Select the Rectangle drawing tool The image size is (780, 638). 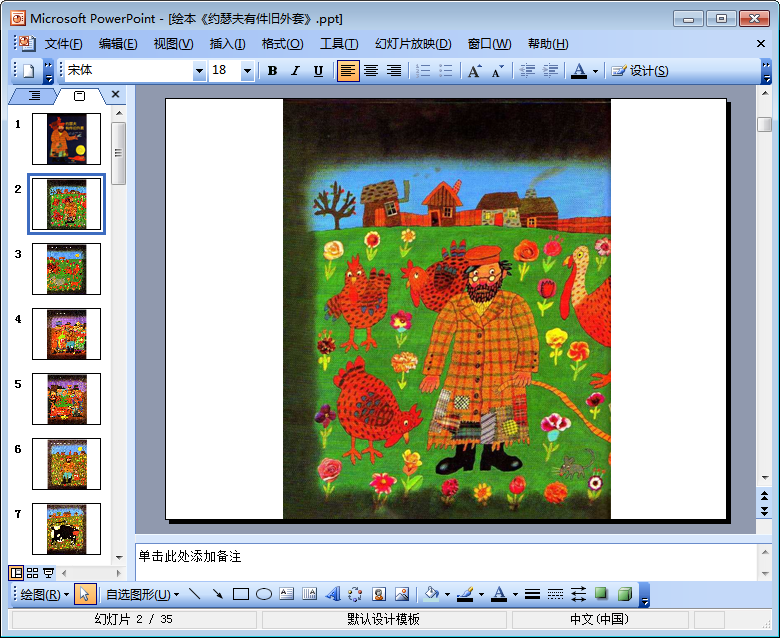click(x=241, y=594)
